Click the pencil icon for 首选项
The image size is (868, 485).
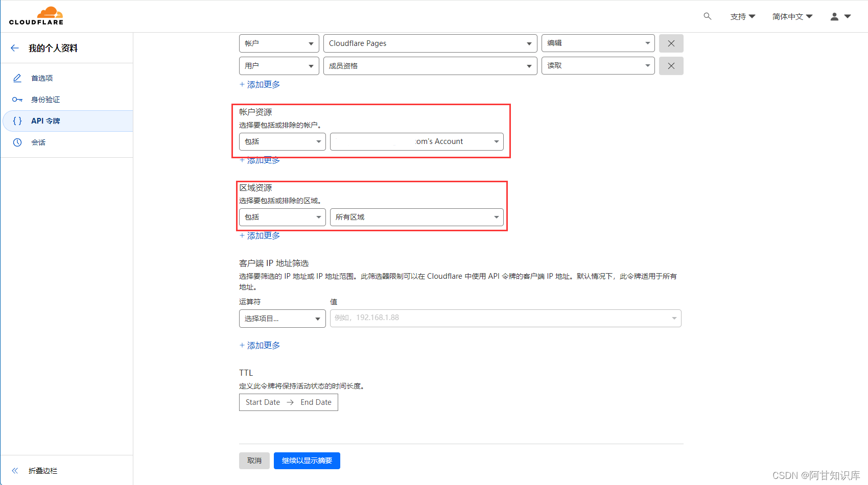tap(17, 78)
